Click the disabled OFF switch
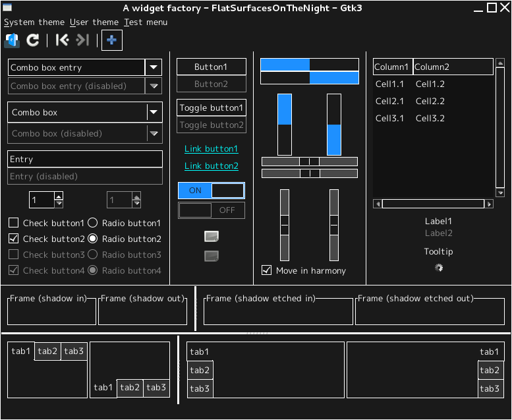This screenshot has width=512, height=420. tap(212, 210)
